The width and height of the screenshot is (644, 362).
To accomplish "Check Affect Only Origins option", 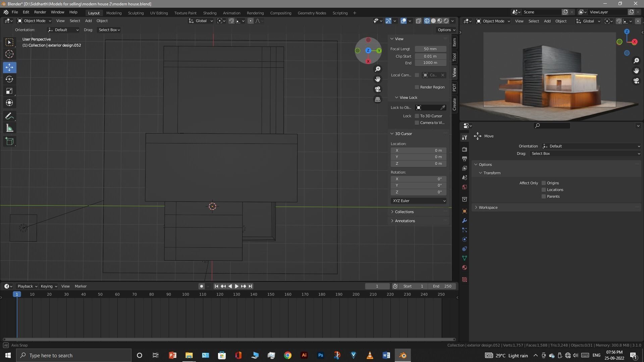I will click(x=544, y=183).
